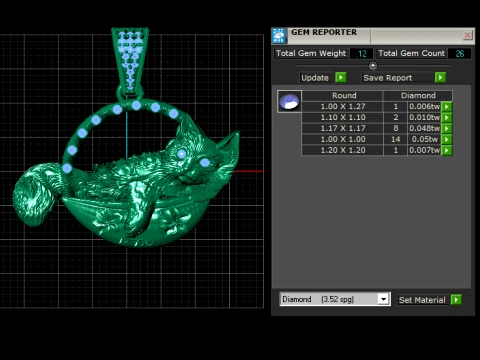480x360 pixels.
Task: Open the Diamond material dropdown
Action: pos(383,299)
